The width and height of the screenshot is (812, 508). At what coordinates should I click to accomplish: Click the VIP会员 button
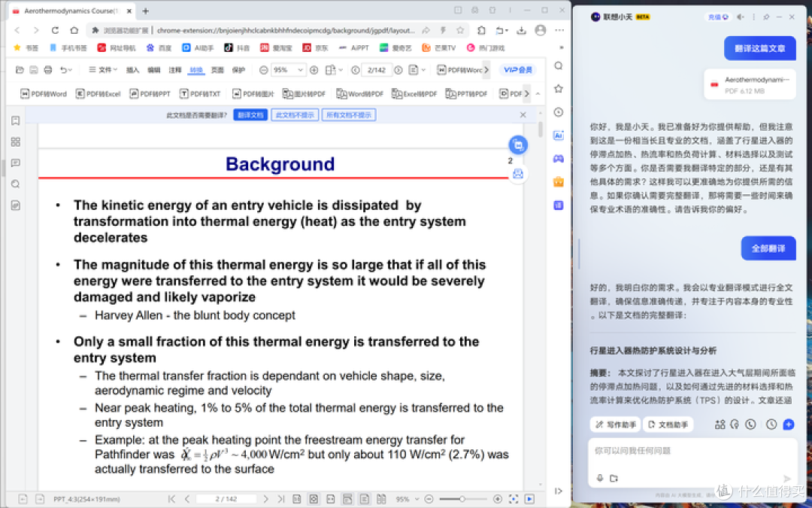[518, 69]
